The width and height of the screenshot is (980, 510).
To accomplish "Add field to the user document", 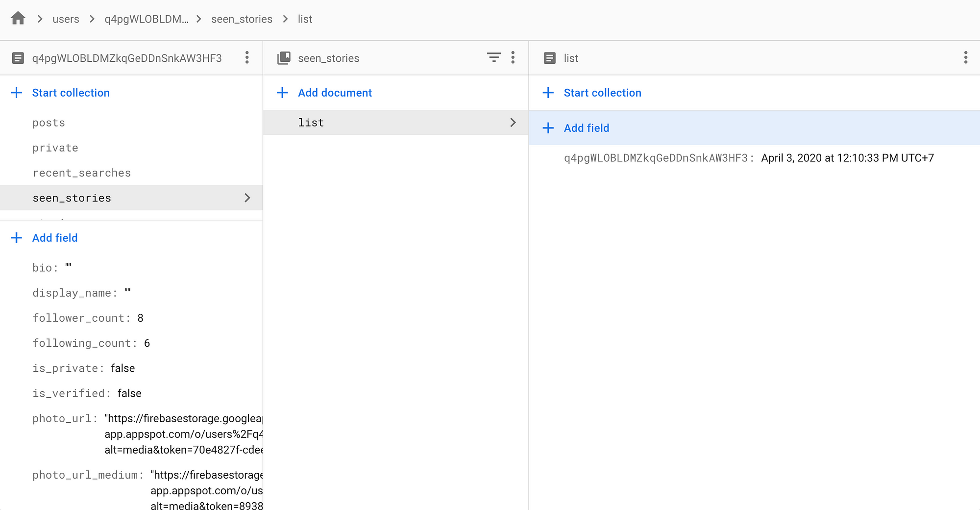I will click(55, 238).
